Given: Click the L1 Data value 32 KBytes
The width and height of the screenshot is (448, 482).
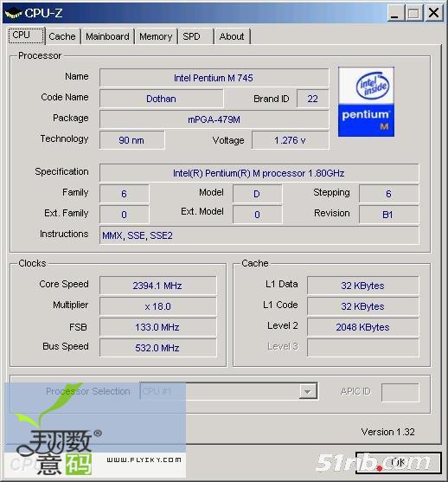Looking at the screenshot, I should (x=363, y=286).
